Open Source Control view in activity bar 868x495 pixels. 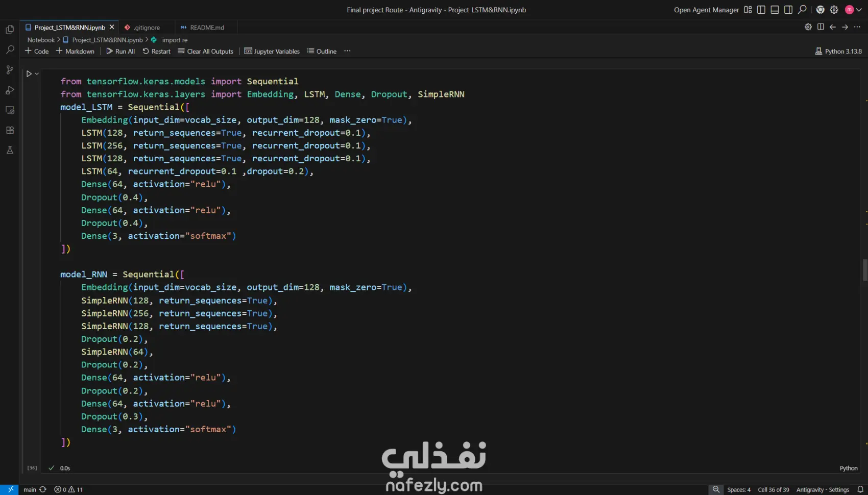pyautogui.click(x=10, y=70)
